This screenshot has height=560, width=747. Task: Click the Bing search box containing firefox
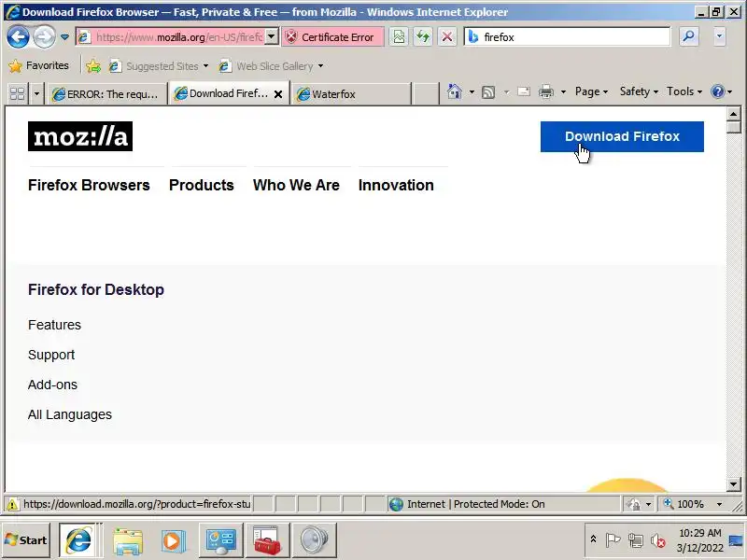(567, 37)
